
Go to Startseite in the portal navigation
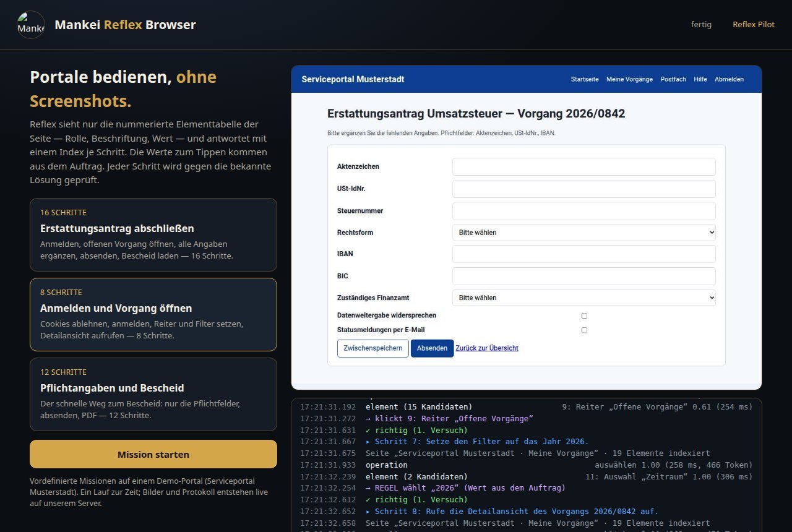point(585,79)
